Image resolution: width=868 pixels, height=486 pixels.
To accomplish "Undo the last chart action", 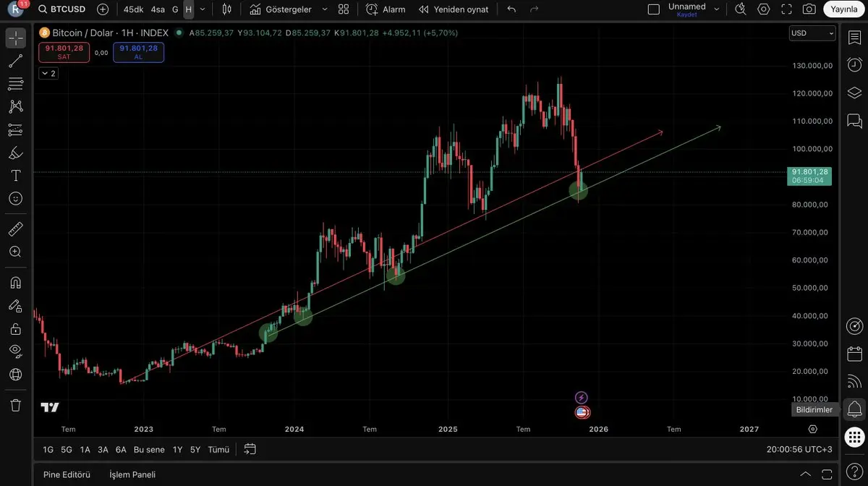I will [512, 9].
